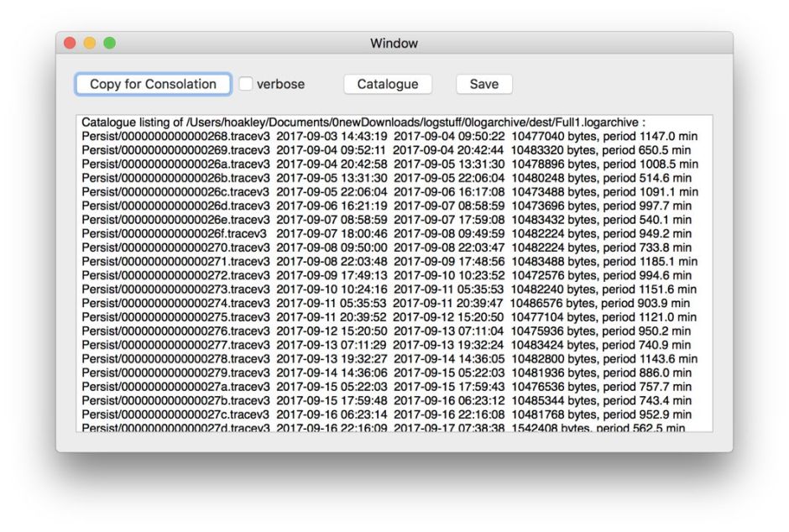
Task: Select the 000000000000027b.tracev3 entry
Action: [175, 400]
